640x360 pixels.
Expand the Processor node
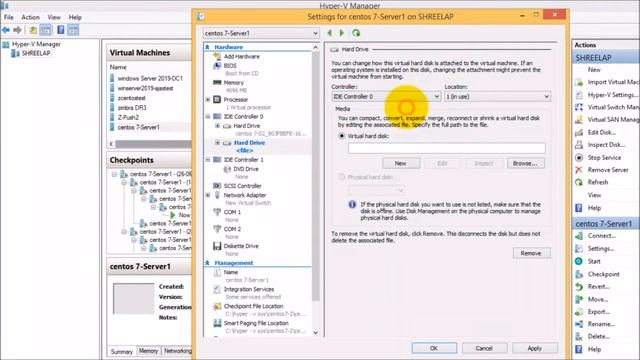pos(208,100)
